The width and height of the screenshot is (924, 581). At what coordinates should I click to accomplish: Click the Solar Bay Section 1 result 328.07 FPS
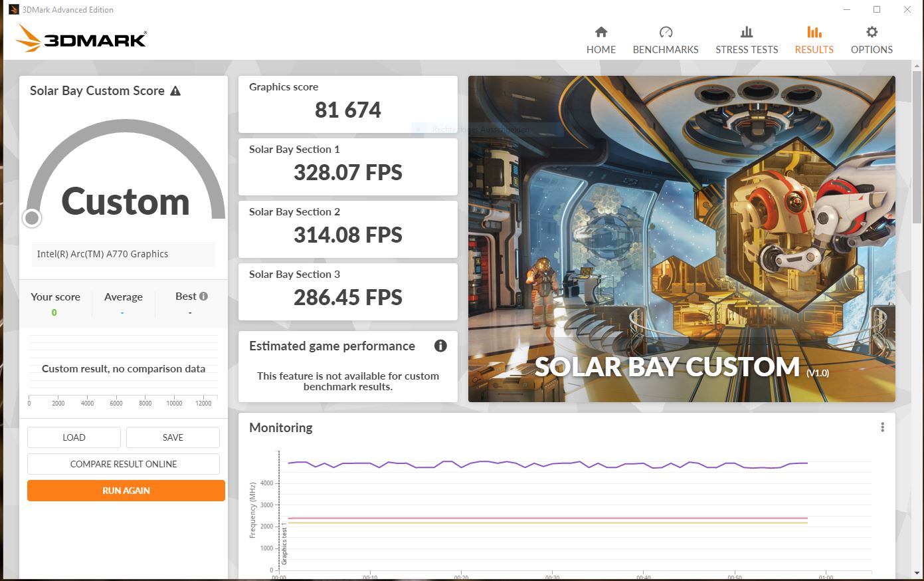[x=348, y=172]
